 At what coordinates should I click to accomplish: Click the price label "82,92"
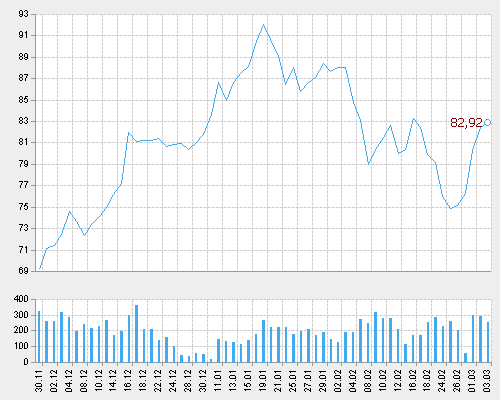(x=466, y=123)
